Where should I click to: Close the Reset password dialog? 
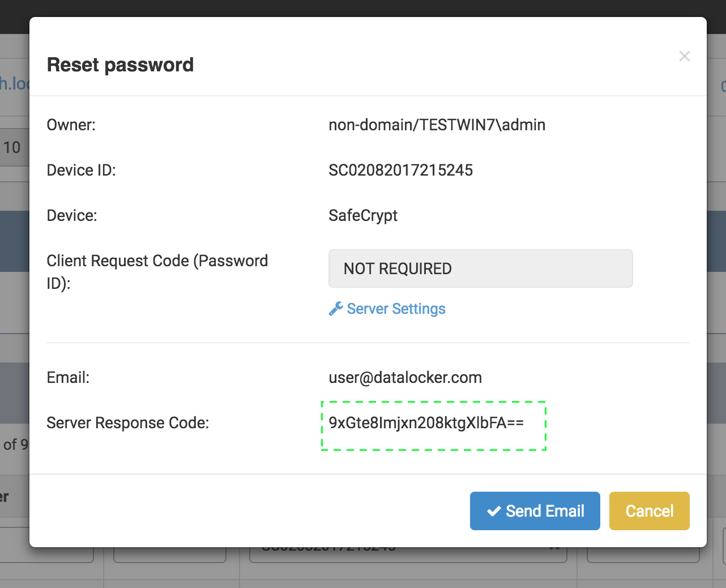click(x=684, y=56)
